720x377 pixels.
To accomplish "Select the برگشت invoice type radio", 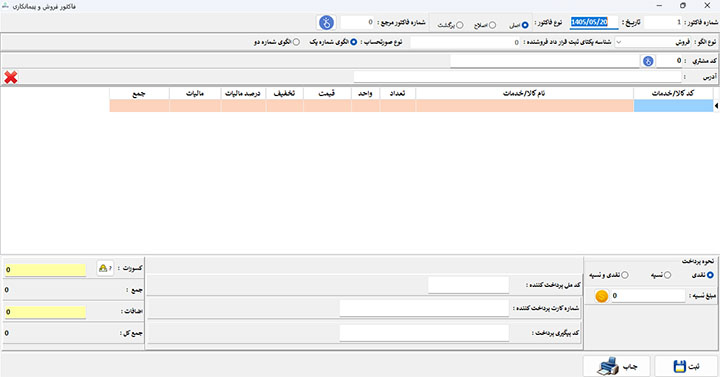I will [460, 25].
